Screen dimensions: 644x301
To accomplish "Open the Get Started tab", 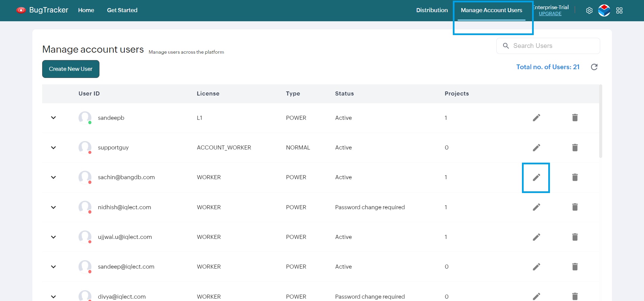I will coord(122,10).
